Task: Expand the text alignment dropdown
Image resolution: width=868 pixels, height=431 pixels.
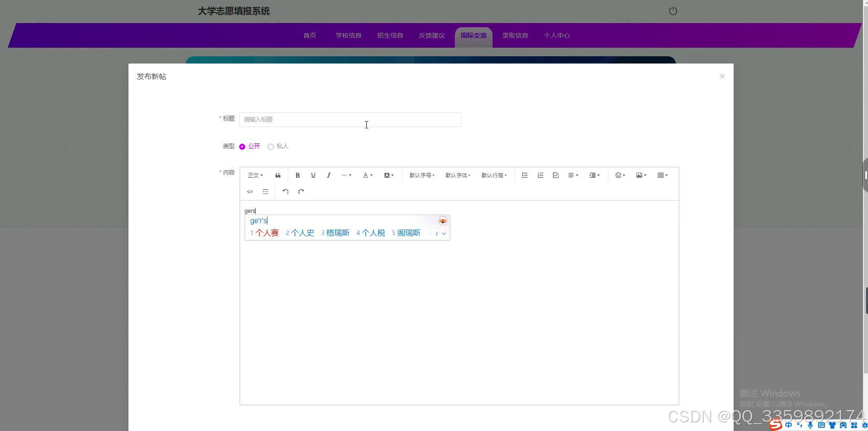Action: click(x=573, y=175)
